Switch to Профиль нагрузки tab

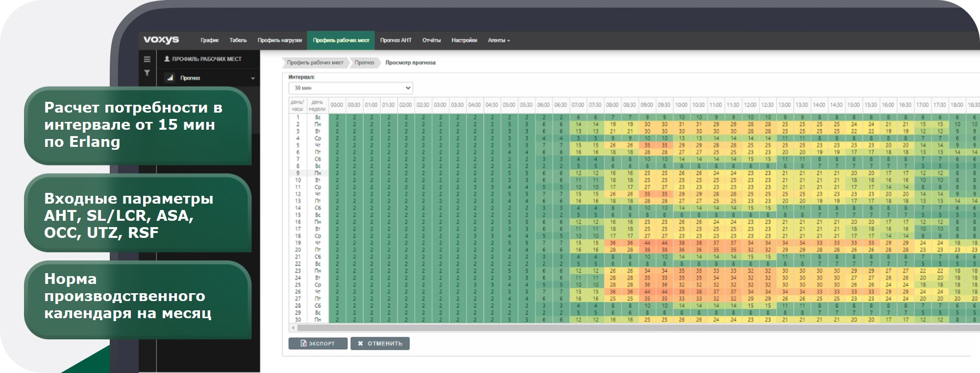point(280,40)
